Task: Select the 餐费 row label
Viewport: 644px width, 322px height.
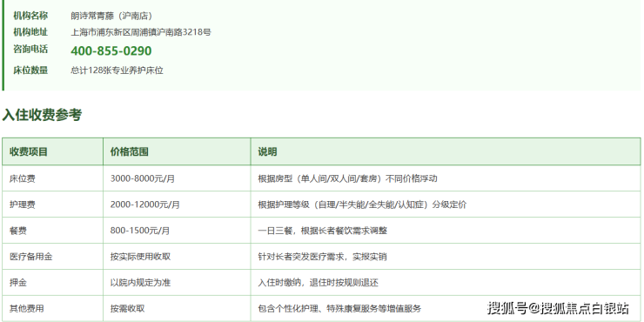Action: click(x=18, y=231)
